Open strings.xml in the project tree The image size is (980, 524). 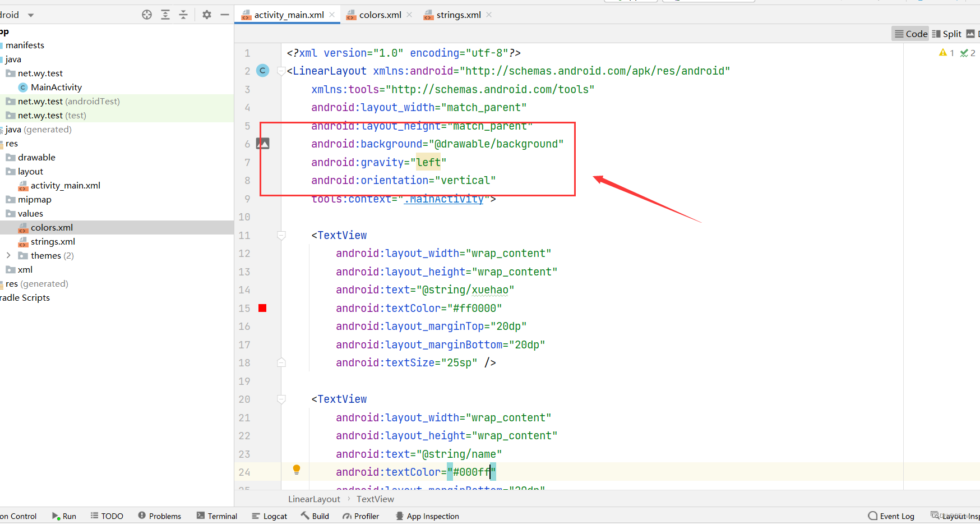pyautogui.click(x=53, y=242)
